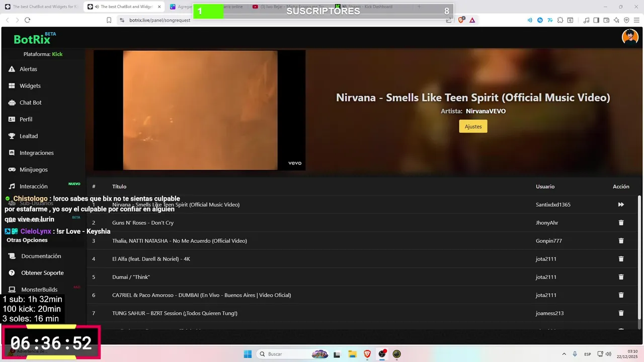
Task: Switch to the first BotRix tab
Action: 42,7
